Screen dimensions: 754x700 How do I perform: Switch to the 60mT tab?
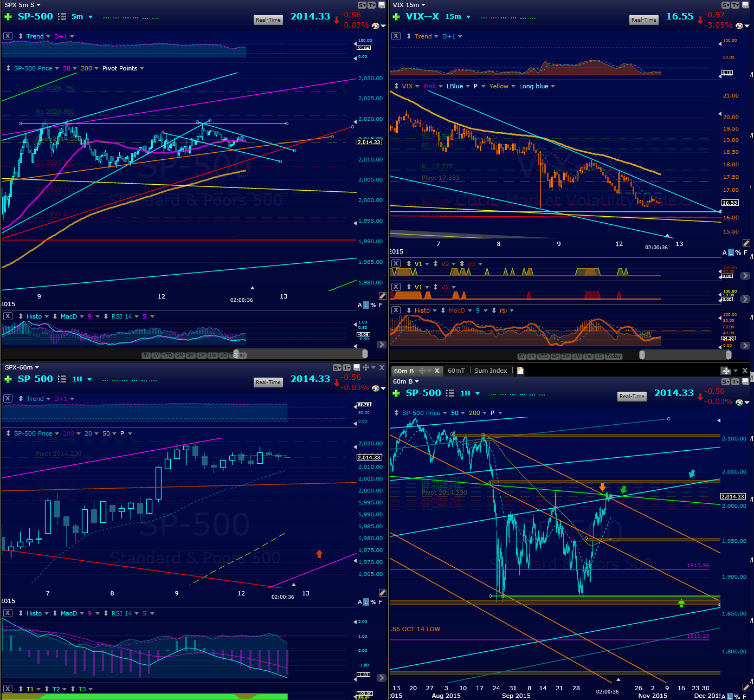pos(456,371)
